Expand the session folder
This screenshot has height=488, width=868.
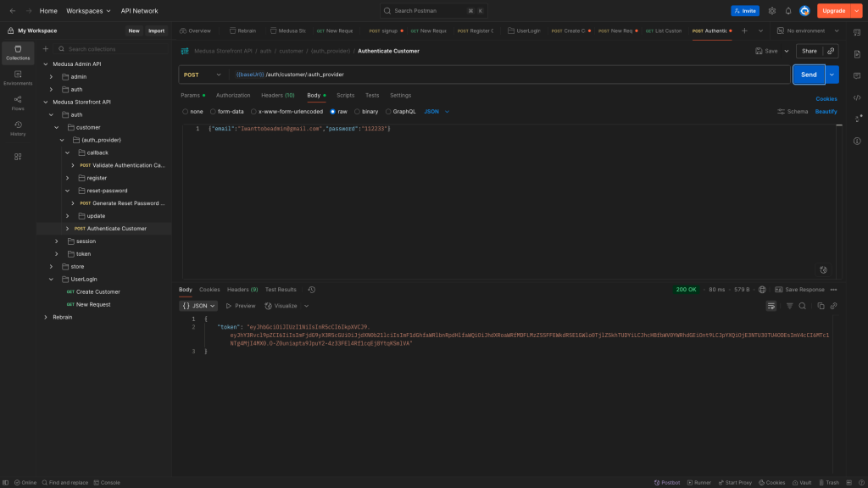57,241
